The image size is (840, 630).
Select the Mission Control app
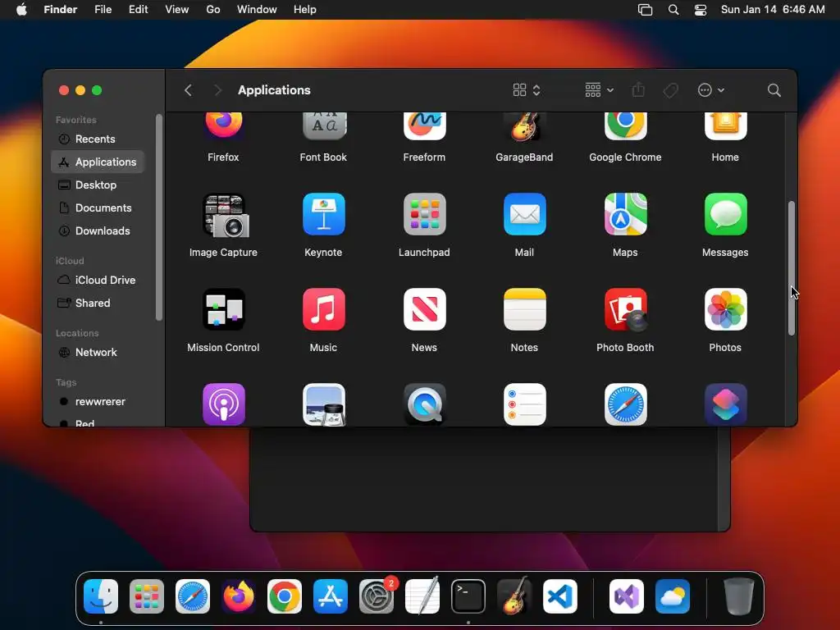point(223,309)
